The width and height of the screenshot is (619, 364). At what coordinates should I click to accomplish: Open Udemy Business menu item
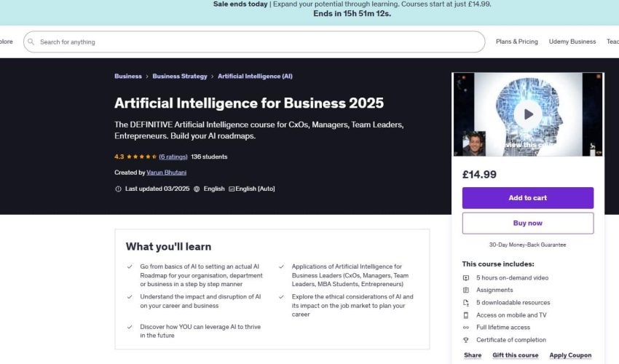point(572,42)
